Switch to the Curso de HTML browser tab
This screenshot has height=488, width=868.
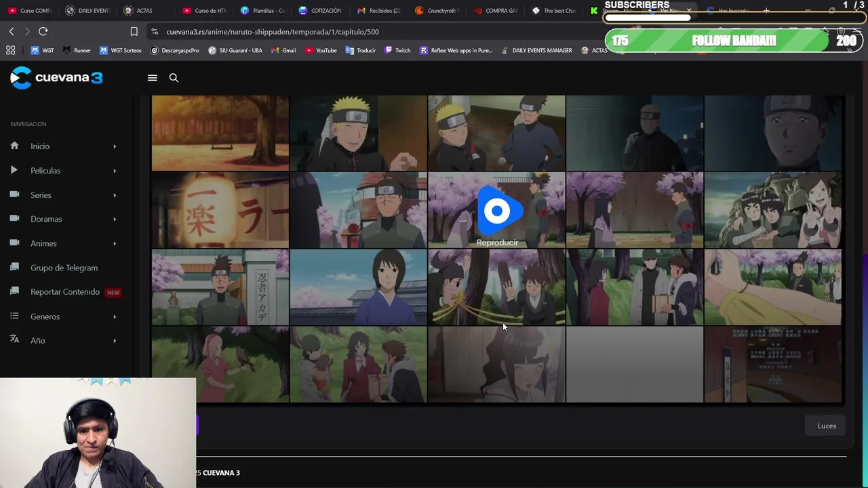click(205, 11)
